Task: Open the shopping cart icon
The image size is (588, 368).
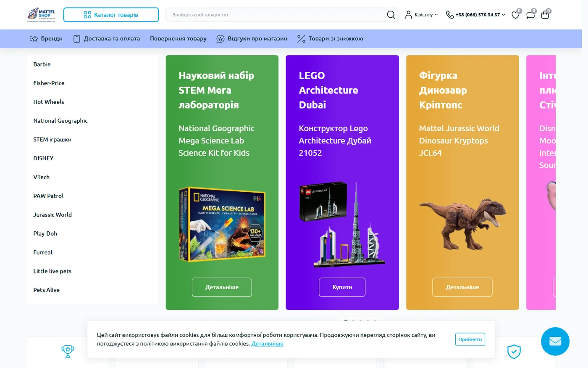Action: 545,15
